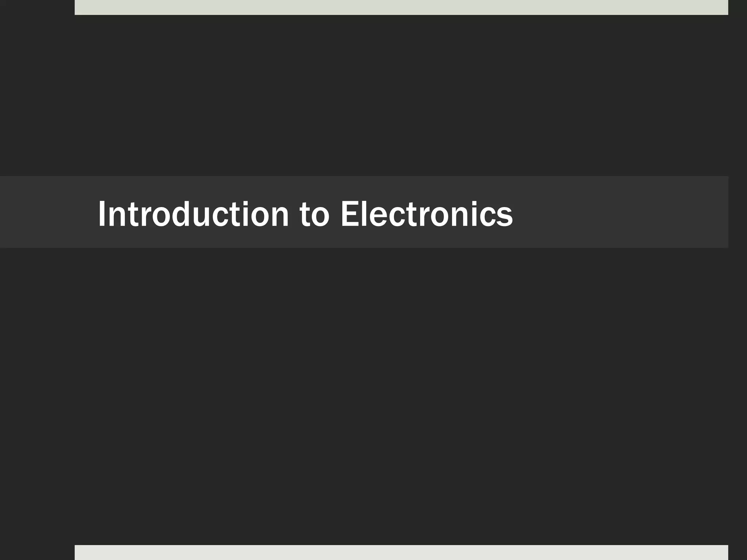747x560 pixels.
Task: Click the word "Electronics" in the title
Action: (426, 214)
